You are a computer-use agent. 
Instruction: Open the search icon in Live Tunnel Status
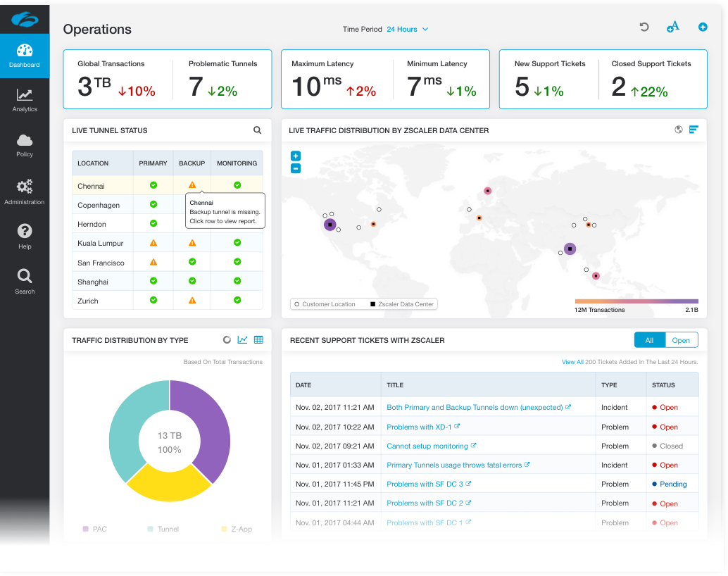pos(258,130)
